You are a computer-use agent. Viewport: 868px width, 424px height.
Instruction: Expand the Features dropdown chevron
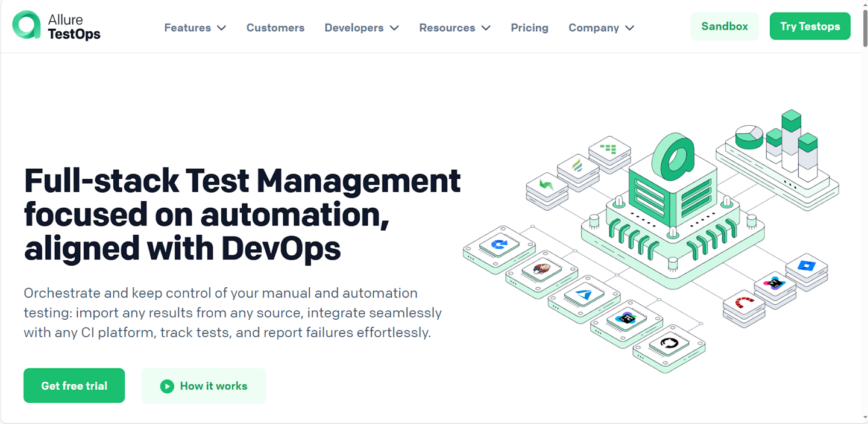pyautogui.click(x=221, y=28)
